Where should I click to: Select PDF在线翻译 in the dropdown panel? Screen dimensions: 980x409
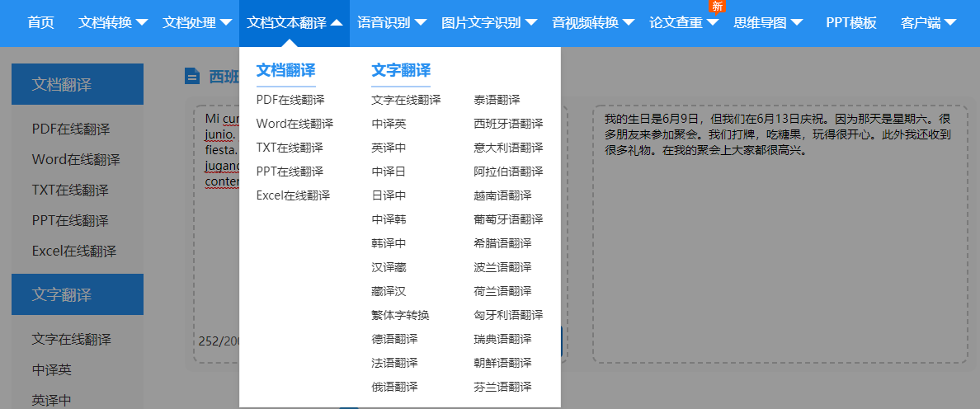(x=290, y=100)
